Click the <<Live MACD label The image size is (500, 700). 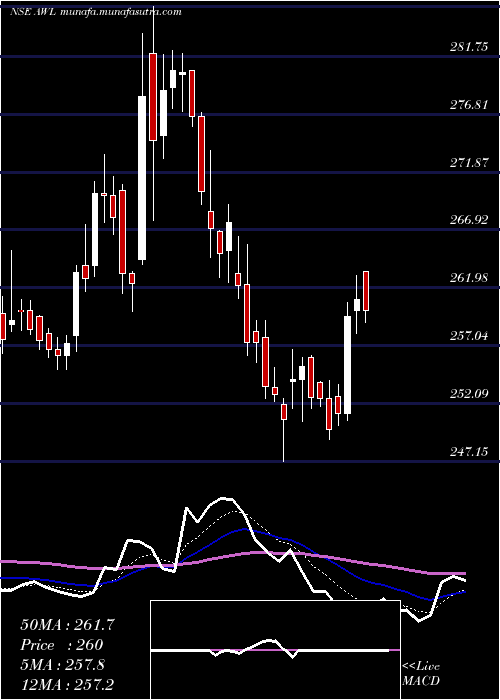(x=421, y=674)
